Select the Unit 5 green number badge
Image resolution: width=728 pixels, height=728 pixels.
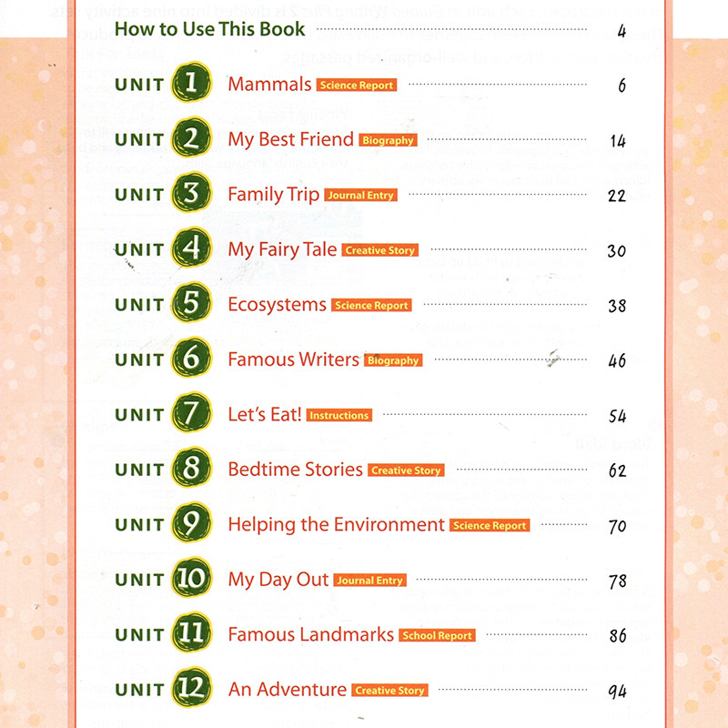pyautogui.click(x=191, y=304)
